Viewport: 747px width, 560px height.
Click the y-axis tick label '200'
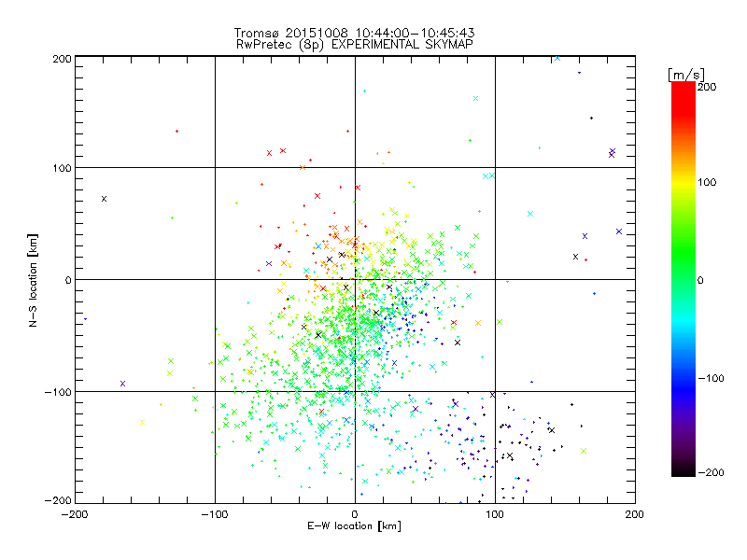pos(62,59)
